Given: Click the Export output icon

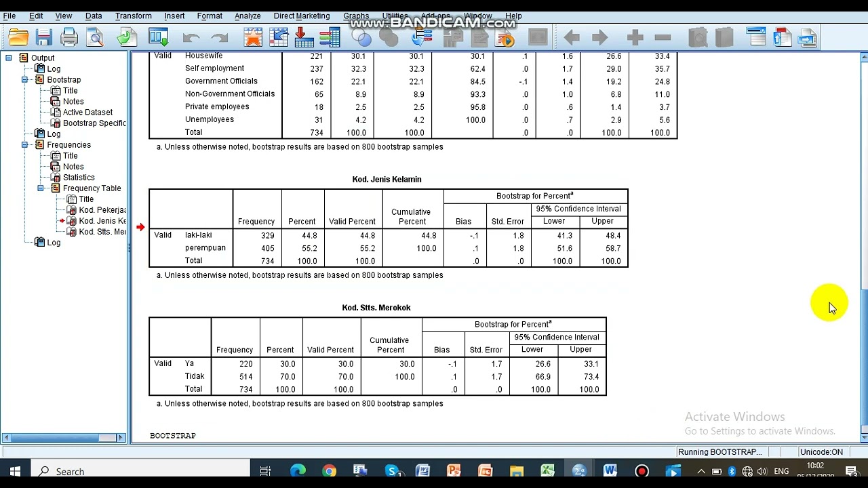Looking at the screenshot, I should pyautogui.click(x=126, y=37).
